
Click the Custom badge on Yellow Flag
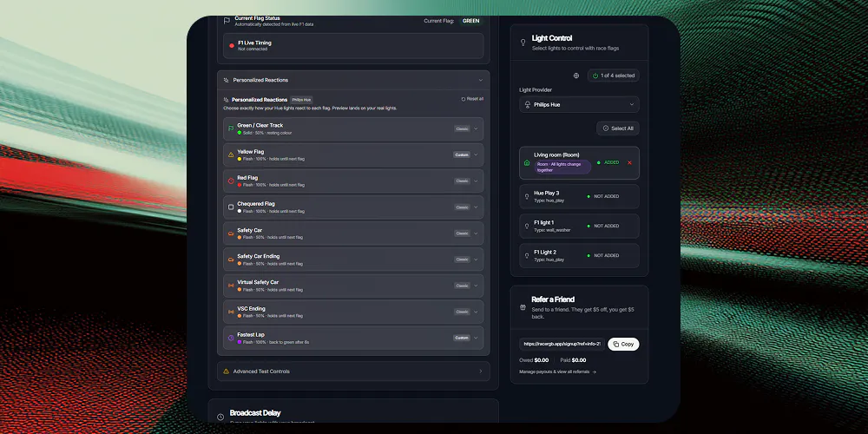point(462,155)
